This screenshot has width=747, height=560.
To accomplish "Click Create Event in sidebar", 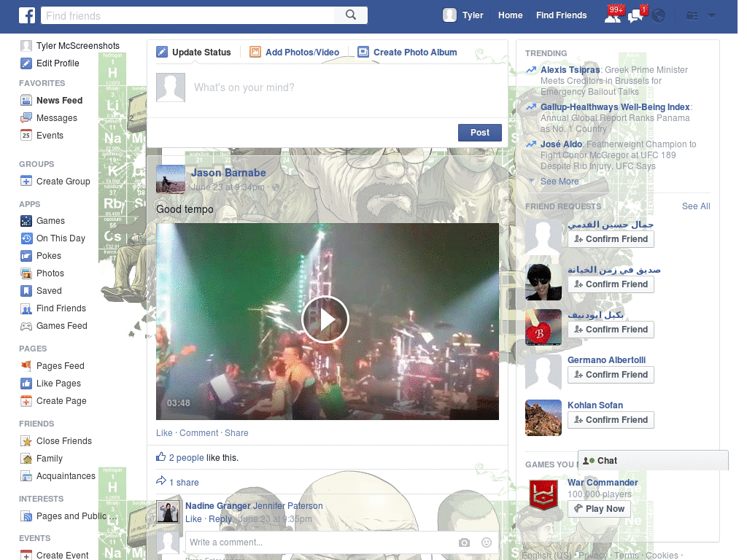I will click(54, 555).
